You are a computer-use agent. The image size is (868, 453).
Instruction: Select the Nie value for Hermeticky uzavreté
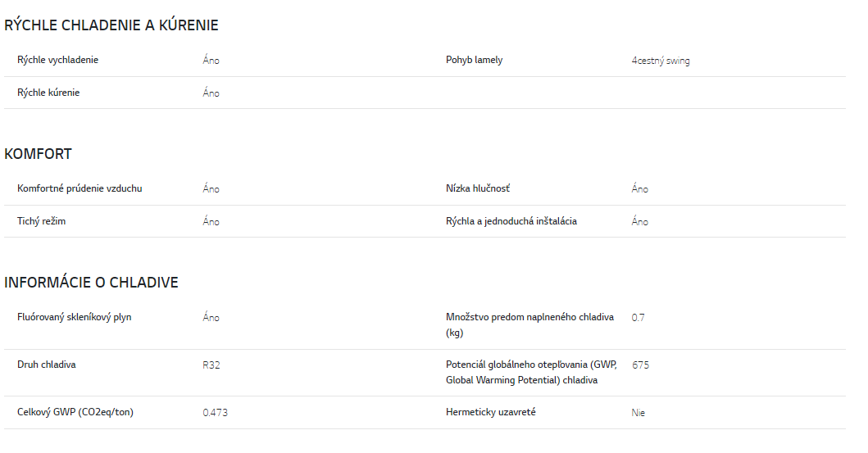(639, 413)
